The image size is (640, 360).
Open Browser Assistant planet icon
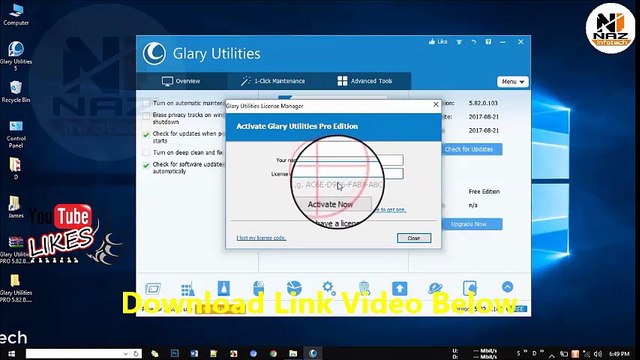[x=435, y=288]
